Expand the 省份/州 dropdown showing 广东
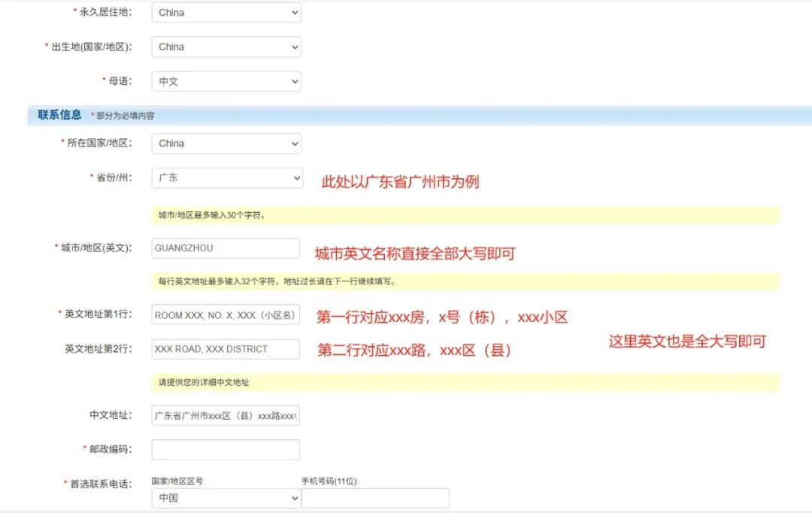This screenshot has width=812, height=513. pyautogui.click(x=227, y=178)
